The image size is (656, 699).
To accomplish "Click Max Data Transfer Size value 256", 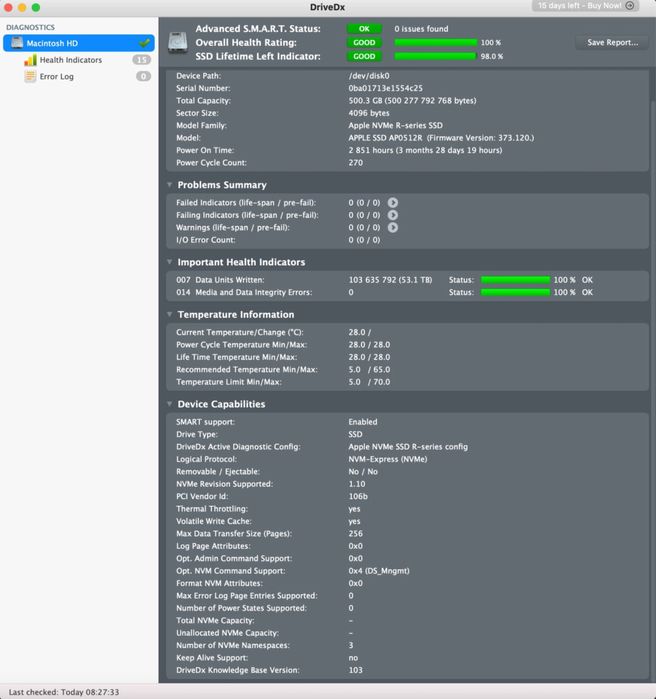I will 356,534.
